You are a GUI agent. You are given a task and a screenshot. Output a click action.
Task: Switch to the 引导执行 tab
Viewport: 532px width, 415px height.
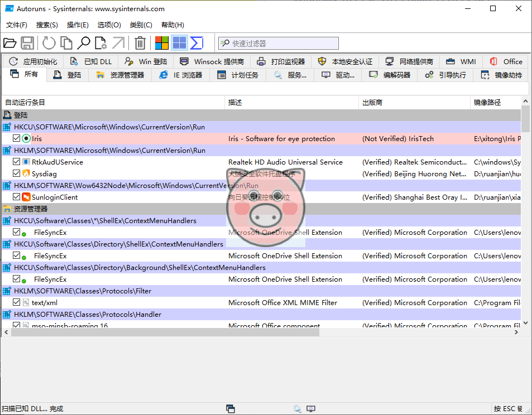(445, 75)
